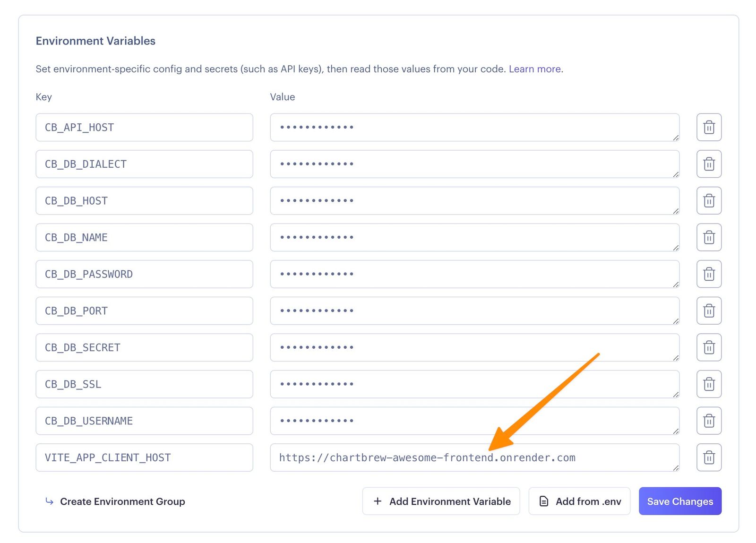Click the masked CB_API_HOST value field
756x543 pixels.
pos(474,127)
